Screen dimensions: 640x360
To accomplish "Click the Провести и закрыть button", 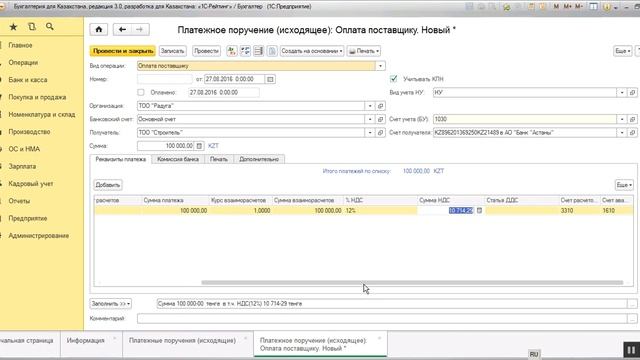I will 123,51.
